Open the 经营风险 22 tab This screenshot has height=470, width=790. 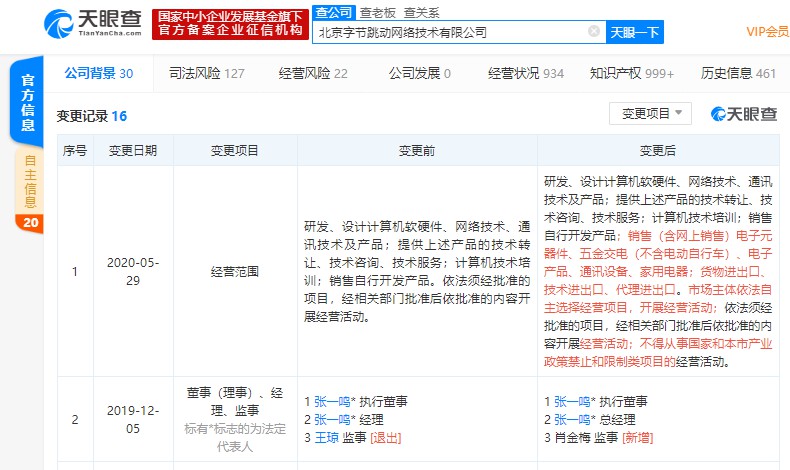(x=313, y=74)
